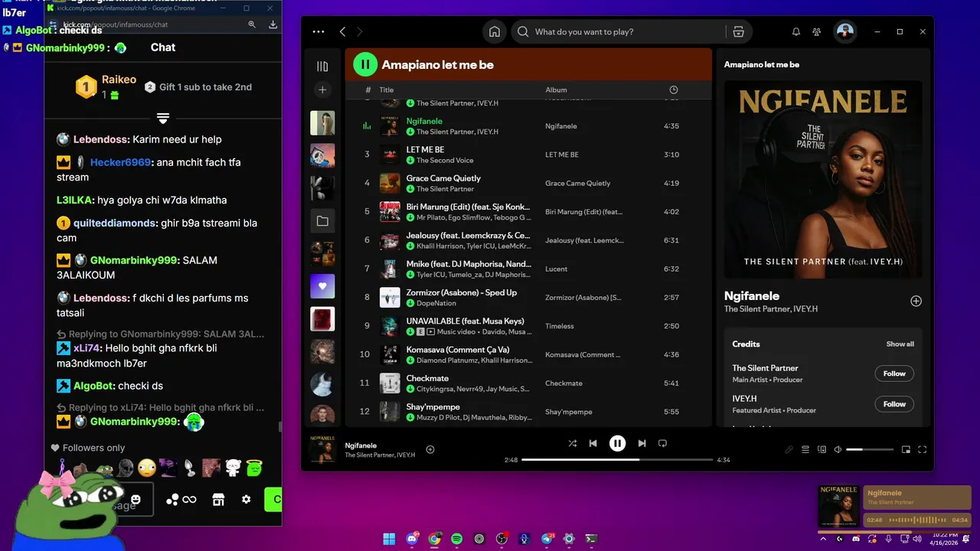
Task: Sort tracks by Album column
Action: point(556,90)
